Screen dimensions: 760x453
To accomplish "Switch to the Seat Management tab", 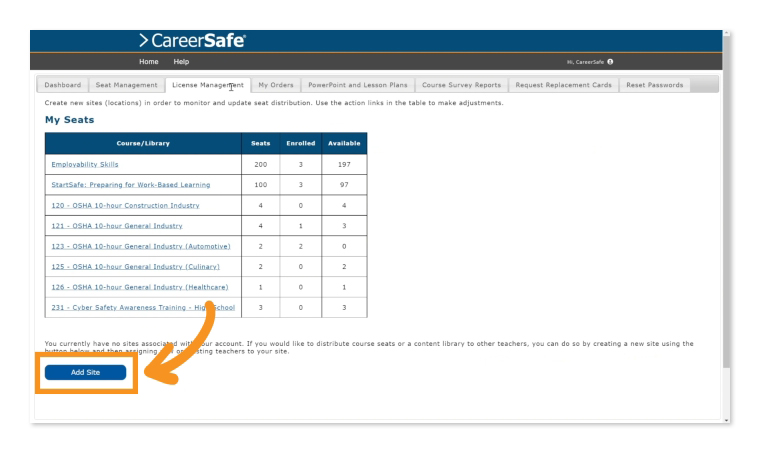I will [x=127, y=85].
